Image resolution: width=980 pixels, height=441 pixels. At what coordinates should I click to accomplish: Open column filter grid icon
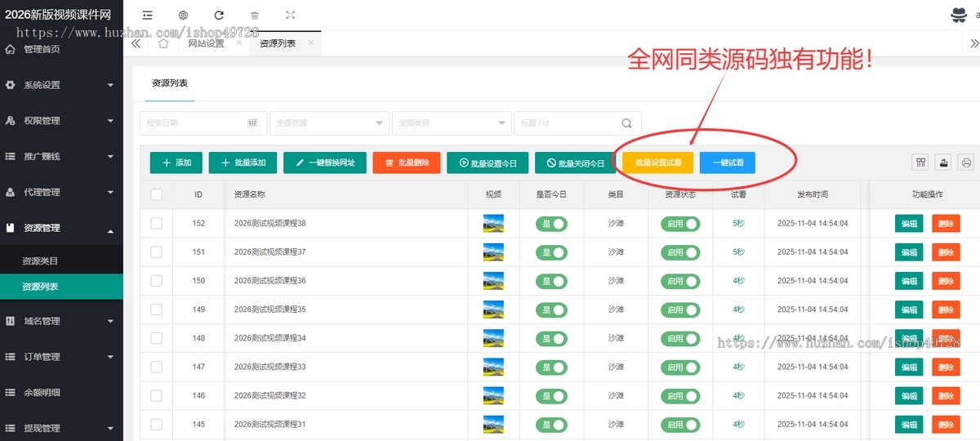coord(920,163)
